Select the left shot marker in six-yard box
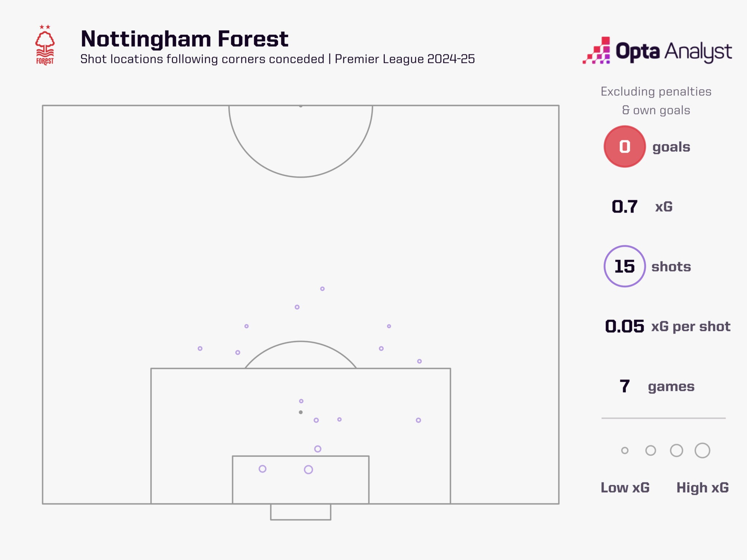This screenshot has height=560, width=747. tap(262, 469)
